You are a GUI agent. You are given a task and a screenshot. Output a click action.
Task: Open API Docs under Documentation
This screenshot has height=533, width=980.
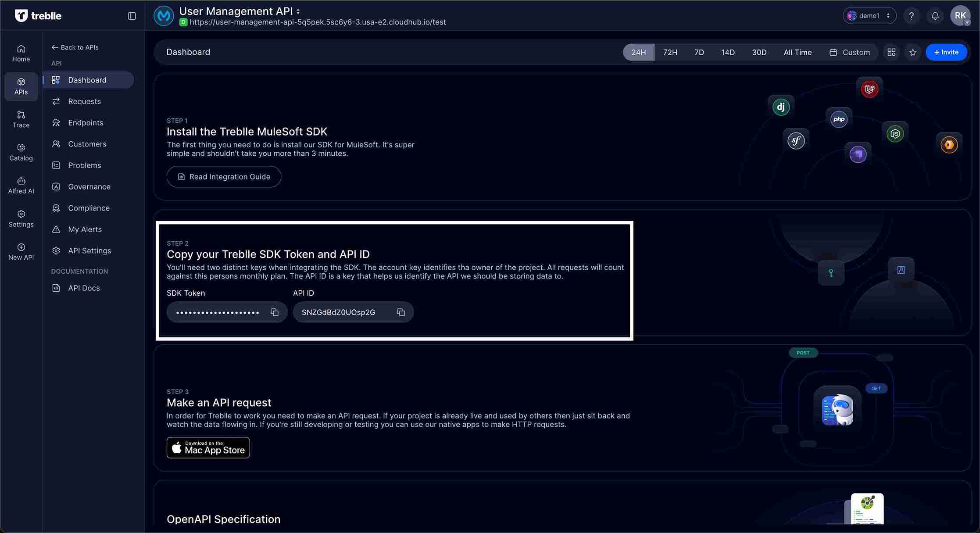coord(89,288)
